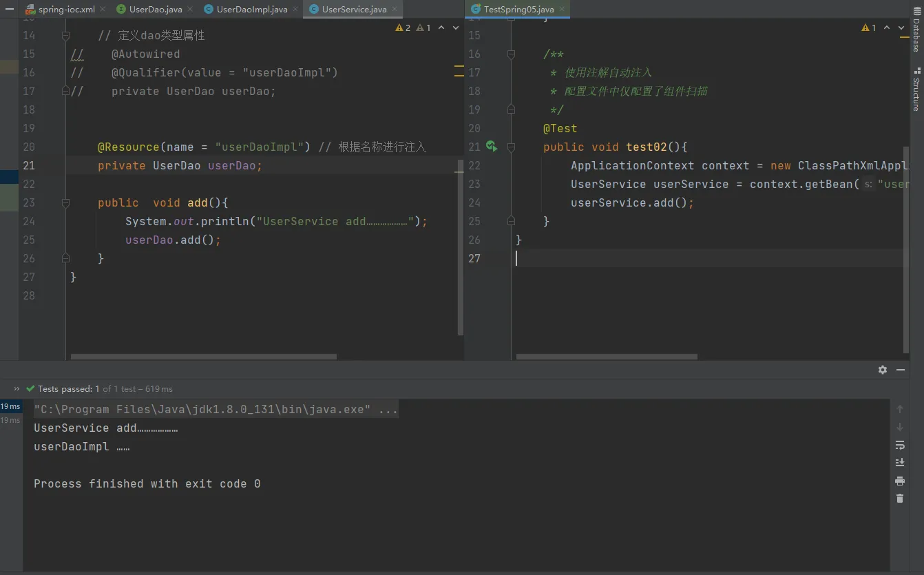The height and width of the screenshot is (575, 924).
Task: Expand the test results tree chevron
Action: 17,389
